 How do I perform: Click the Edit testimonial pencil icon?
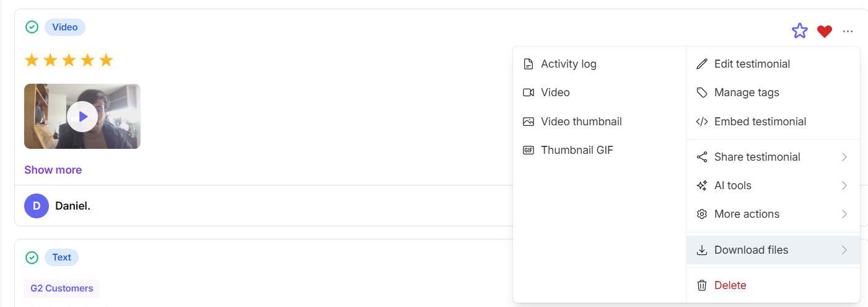click(702, 64)
